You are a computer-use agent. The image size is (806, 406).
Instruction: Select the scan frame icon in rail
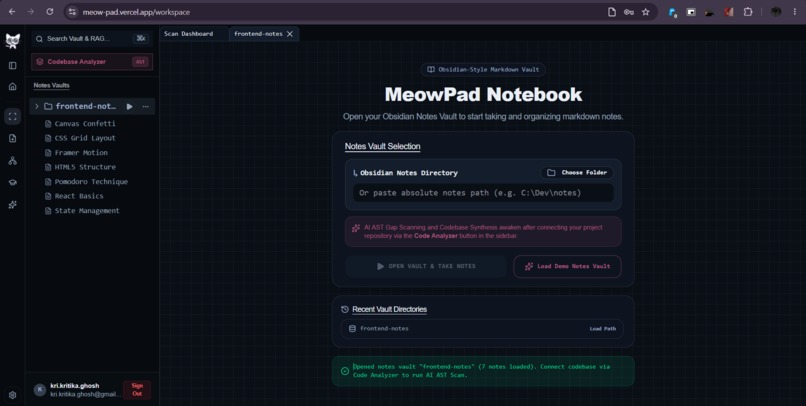coord(12,117)
